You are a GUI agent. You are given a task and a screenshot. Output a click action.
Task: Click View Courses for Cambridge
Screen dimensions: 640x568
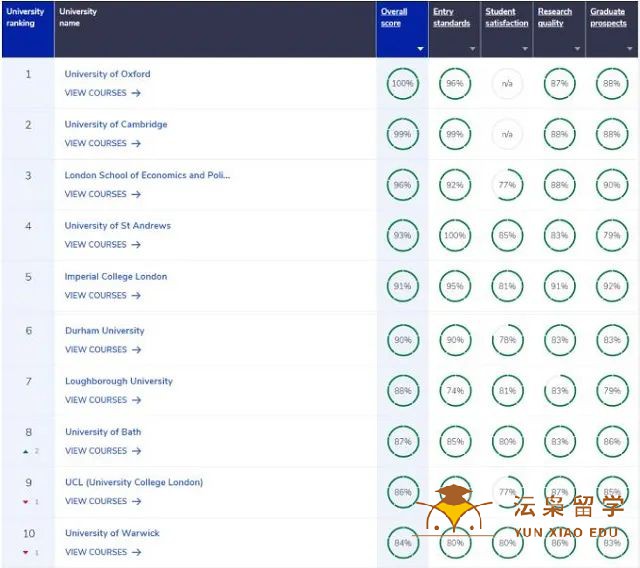102,143
